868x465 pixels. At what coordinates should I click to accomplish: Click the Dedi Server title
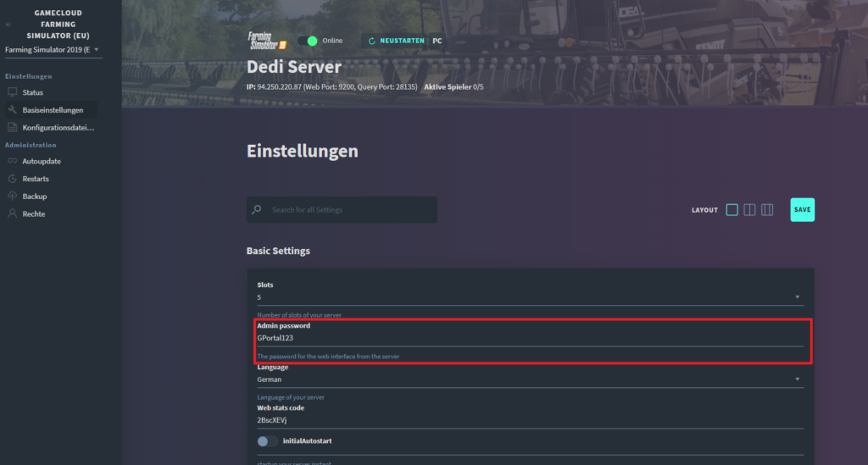tap(294, 67)
